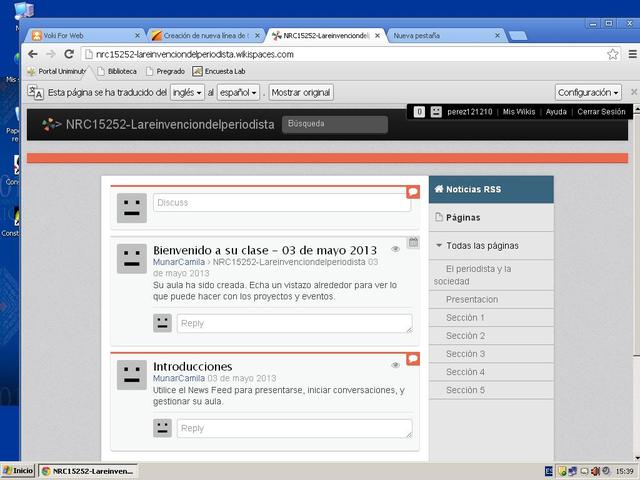Open Biblioteca bookmark
This screenshot has height=480, width=640.
click(x=117, y=71)
